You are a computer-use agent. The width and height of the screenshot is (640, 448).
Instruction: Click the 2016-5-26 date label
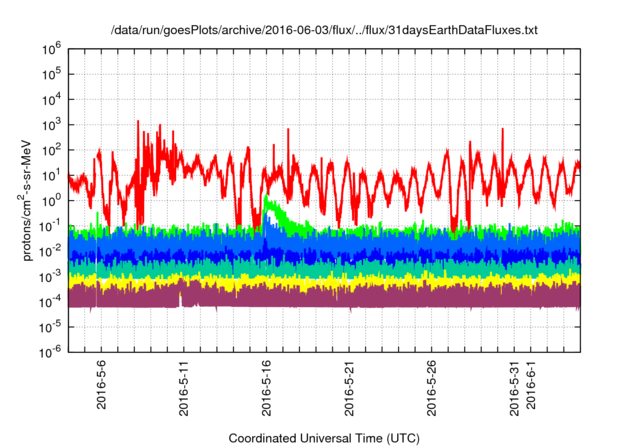coord(432,388)
